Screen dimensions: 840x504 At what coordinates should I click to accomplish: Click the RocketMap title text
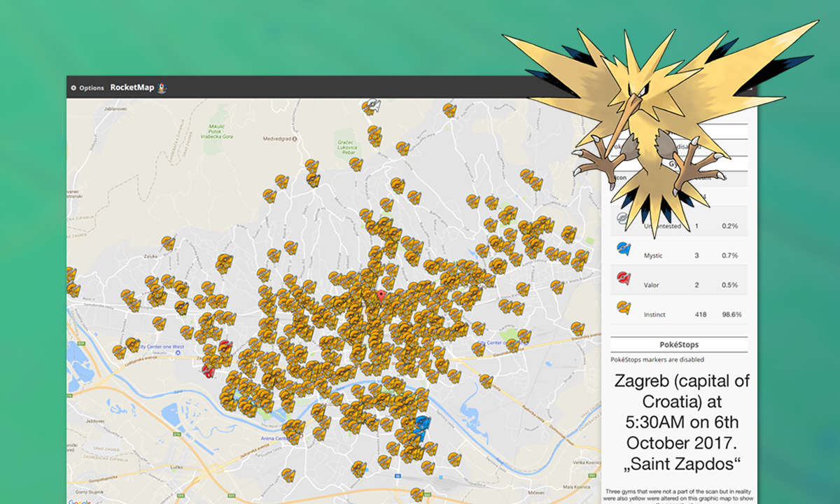(x=132, y=88)
